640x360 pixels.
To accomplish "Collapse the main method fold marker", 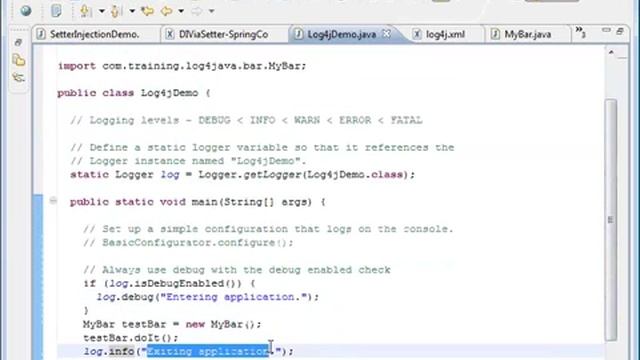I will [53, 200].
